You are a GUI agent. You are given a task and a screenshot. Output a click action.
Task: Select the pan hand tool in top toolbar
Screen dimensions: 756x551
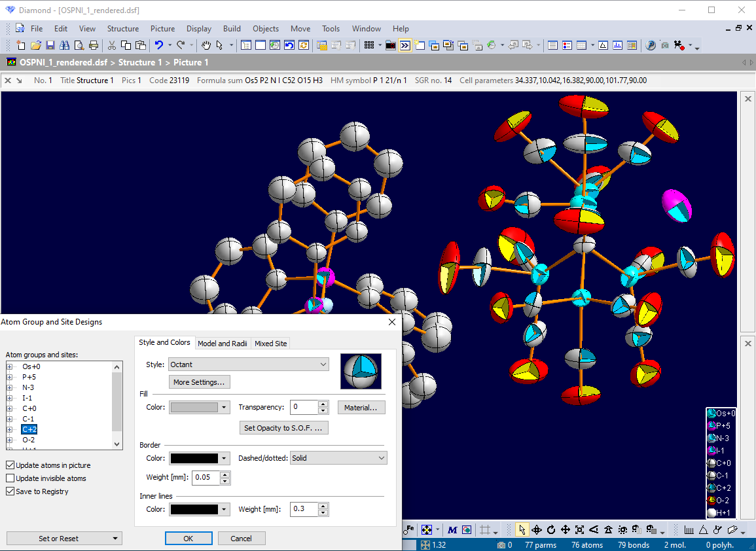tap(205, 45)
